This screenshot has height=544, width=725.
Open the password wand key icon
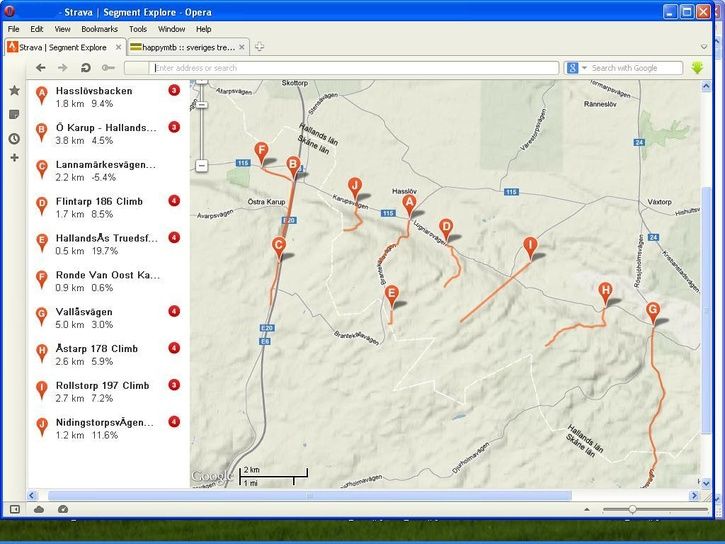pyautogui.click(x=108, y=68)
